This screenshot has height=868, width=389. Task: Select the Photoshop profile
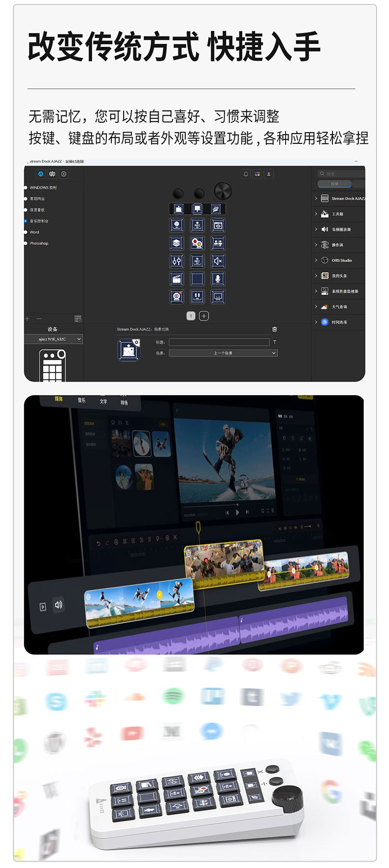39,243
